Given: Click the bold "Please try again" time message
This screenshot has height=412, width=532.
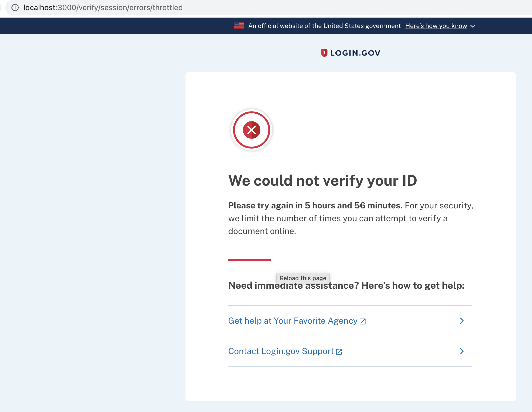Looking at the screenshot, I should (315, 205).
